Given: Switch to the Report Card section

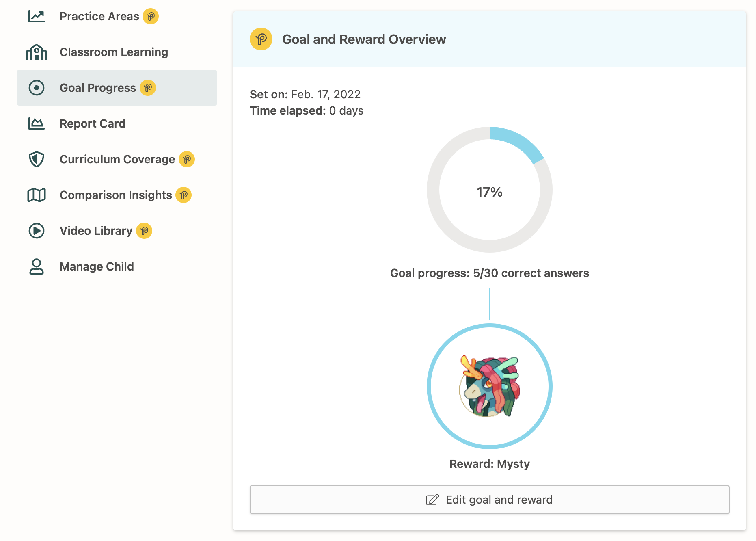Looking at the screenshot, I should (92, 123).
